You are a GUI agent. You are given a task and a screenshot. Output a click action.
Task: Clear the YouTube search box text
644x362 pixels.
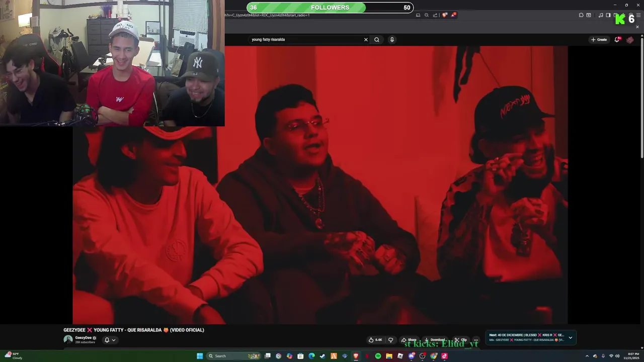click(x=366, y=40)
